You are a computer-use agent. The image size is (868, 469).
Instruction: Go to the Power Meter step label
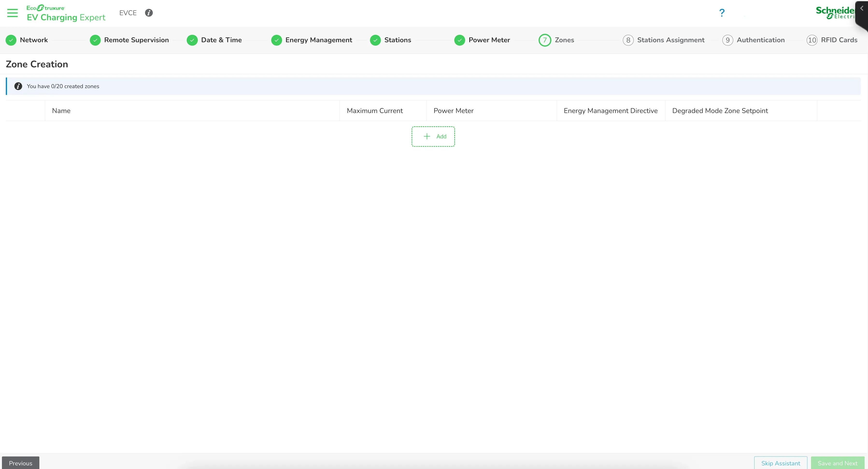[489, 40]
